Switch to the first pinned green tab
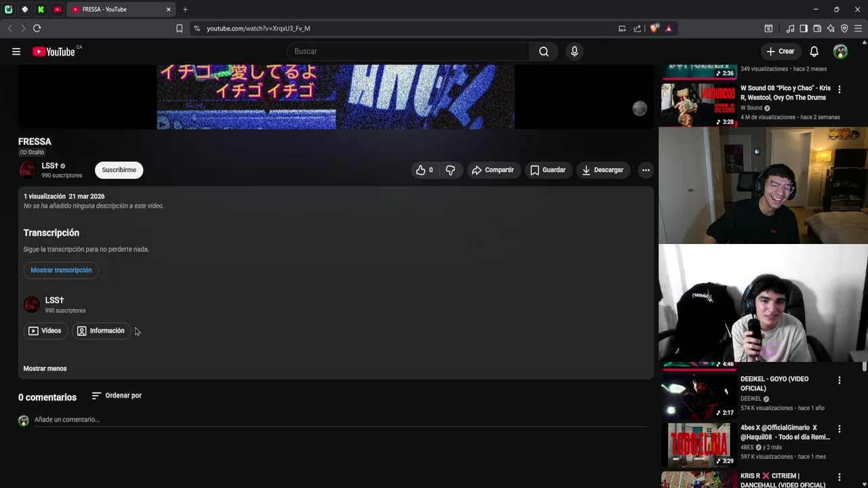The height and width of the screenshot is (488, 868). [x=8, y=9]
